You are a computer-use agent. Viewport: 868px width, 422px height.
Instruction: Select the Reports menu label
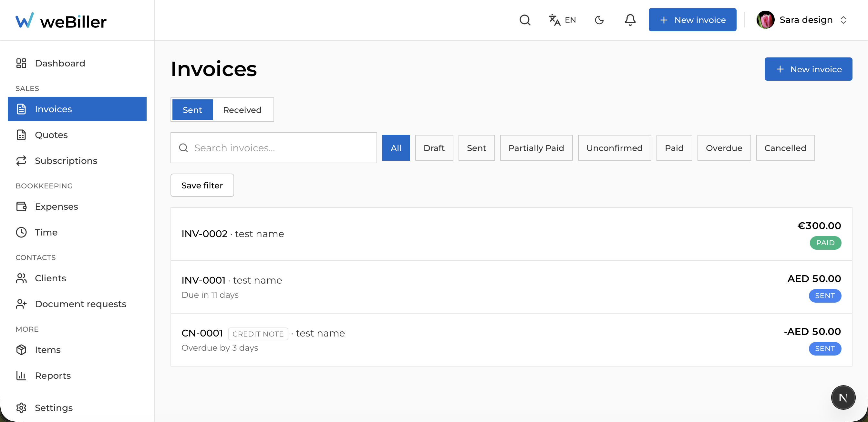pos(53,376)
